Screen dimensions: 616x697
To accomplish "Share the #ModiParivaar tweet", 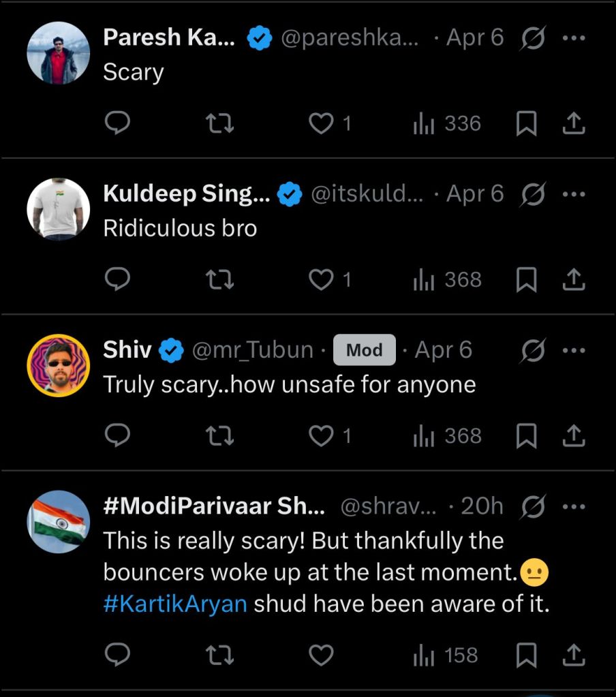I will 574,655.
